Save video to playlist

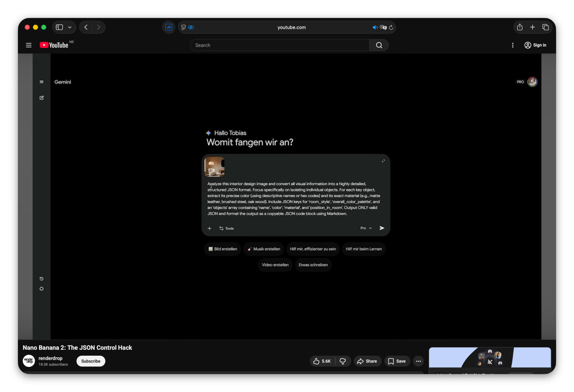tap(397, 361)
